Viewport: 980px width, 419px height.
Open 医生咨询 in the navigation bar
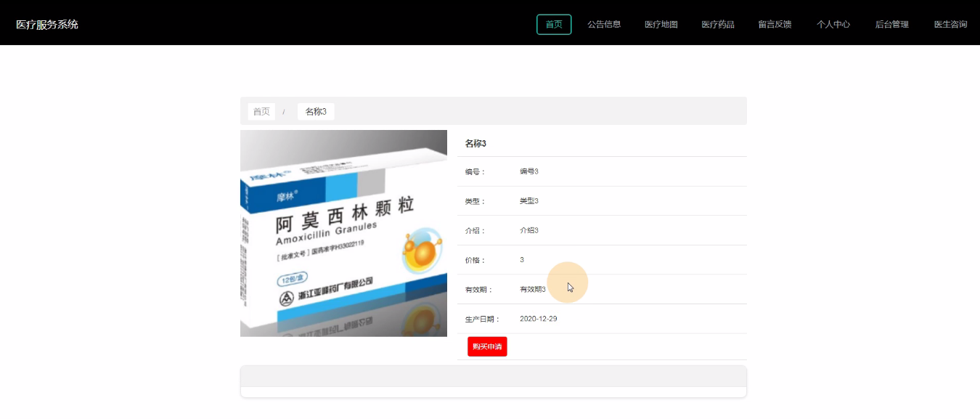click(x=950, y=25)
